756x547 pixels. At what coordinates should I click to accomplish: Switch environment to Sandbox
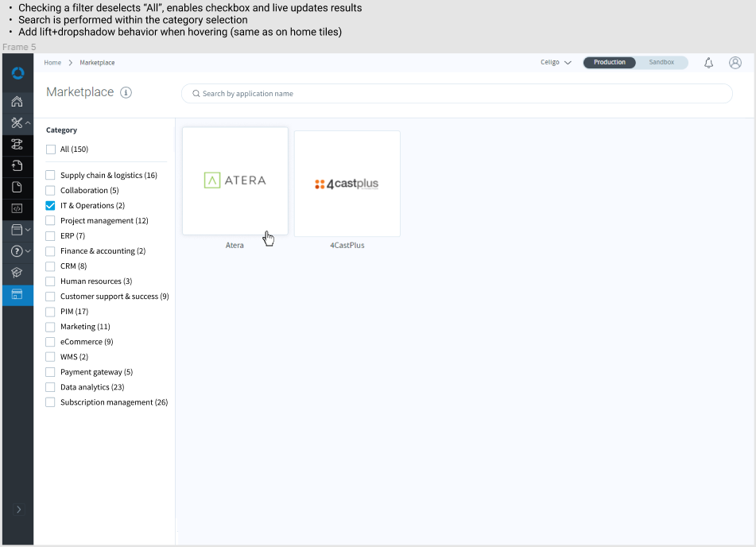pos(661,62)
